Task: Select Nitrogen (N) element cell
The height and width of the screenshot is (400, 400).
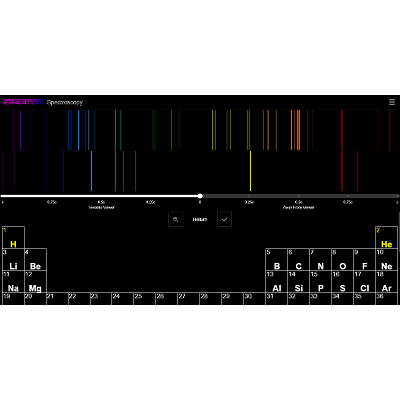Action: click(x=320, y=259)
